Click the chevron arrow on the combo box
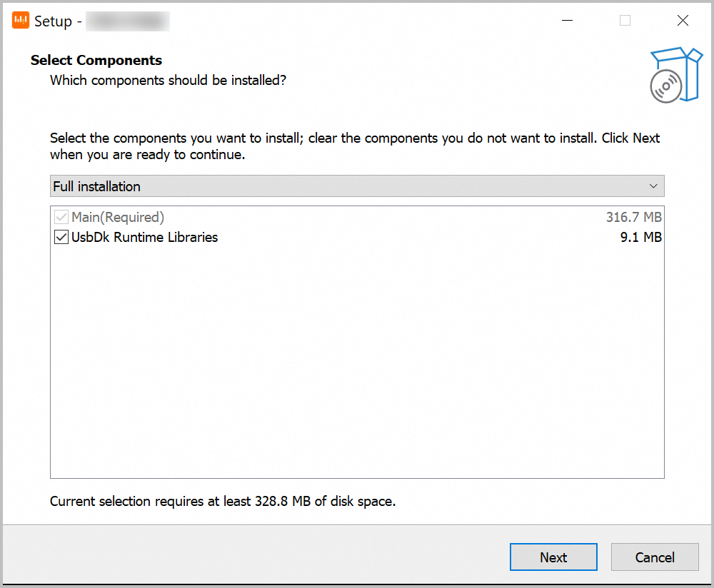 point(653,186)
